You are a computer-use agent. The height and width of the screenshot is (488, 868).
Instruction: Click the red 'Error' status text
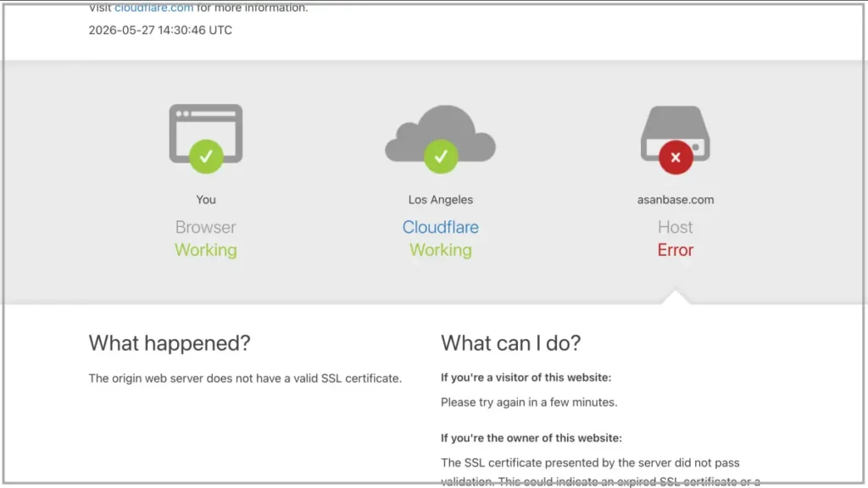point(676,250)
